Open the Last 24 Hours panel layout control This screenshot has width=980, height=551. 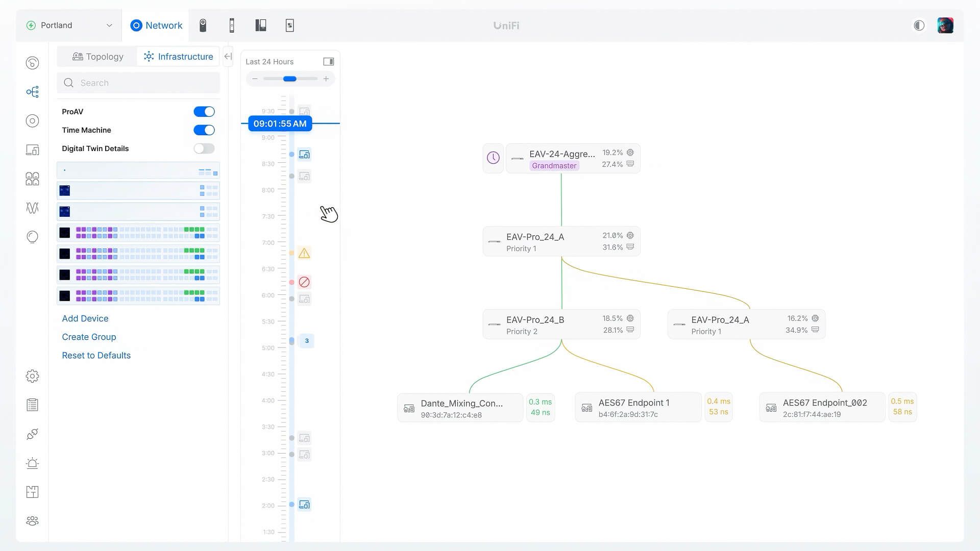coord(328,61)
